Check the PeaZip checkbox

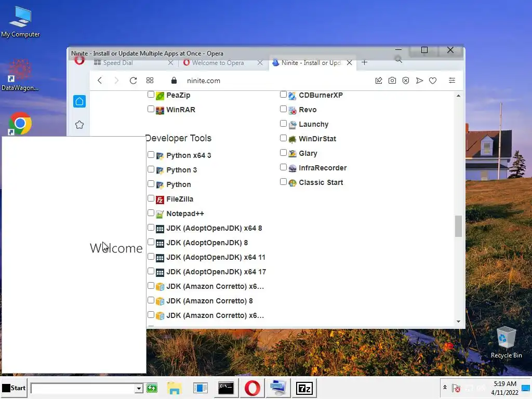151,95
